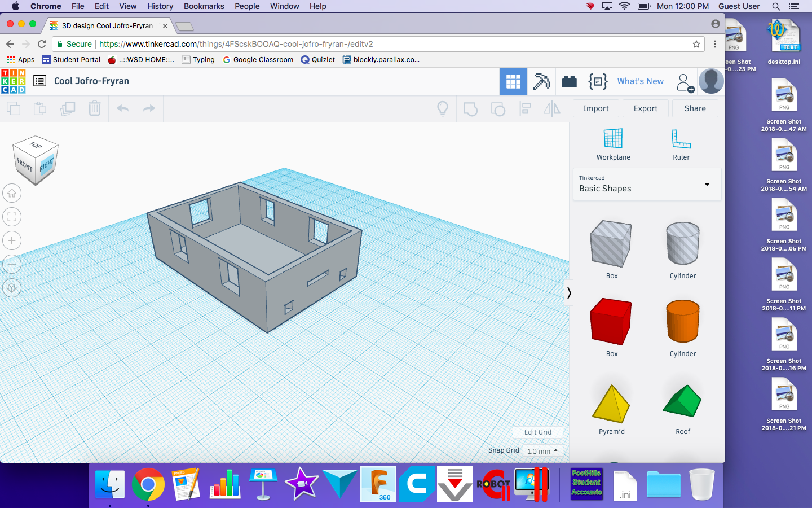812x508 pixels.
Task: Select the gray house model
Action: pyautogui.click(x=254, y=257)
